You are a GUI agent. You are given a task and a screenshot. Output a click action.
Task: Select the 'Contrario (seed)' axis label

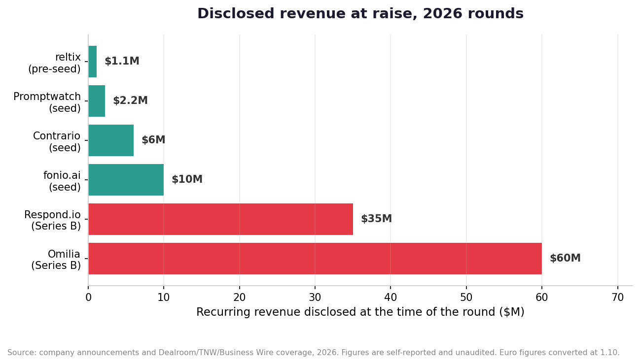[57, 142]
